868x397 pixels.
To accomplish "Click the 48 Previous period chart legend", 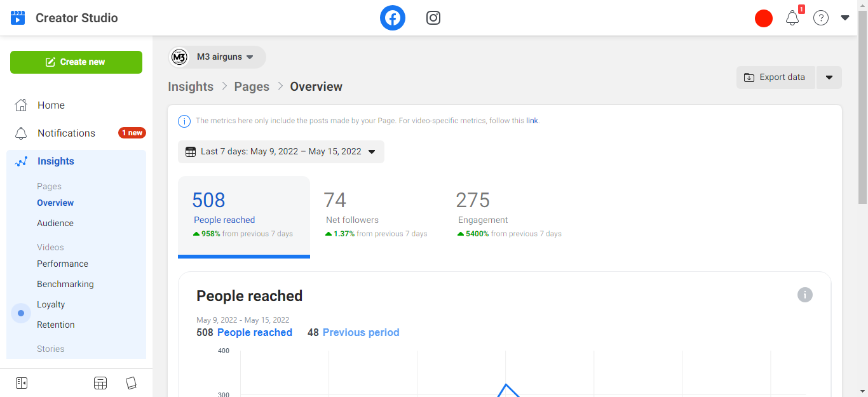I will point(353,332).
